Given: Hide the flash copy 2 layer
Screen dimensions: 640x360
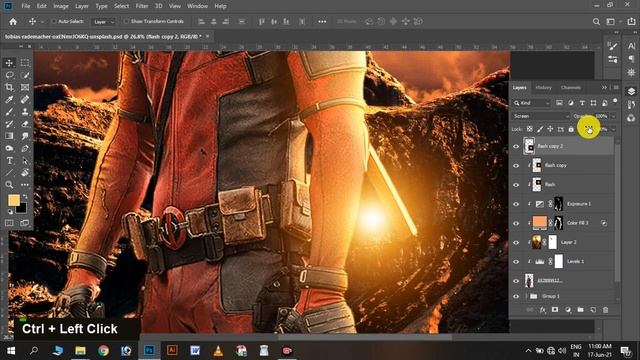Looking at the screenshot, I should (516, 146).
